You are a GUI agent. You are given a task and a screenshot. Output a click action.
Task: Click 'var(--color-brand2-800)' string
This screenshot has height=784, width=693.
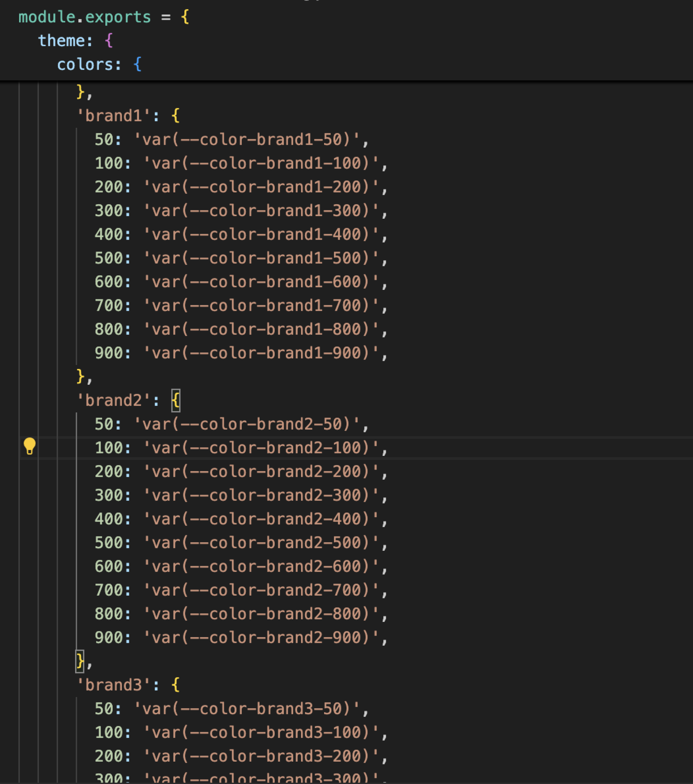[261, 614]
